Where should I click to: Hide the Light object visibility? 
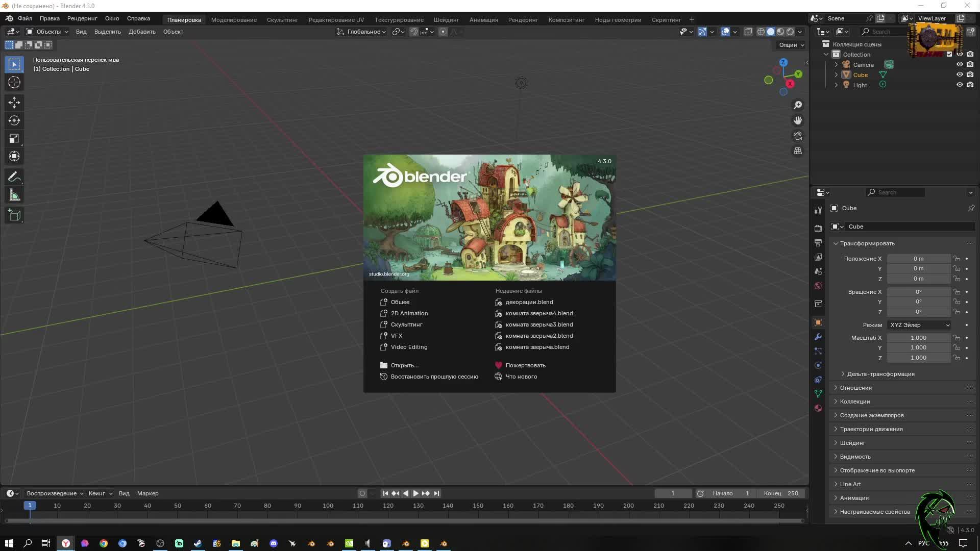click(960, 85)
